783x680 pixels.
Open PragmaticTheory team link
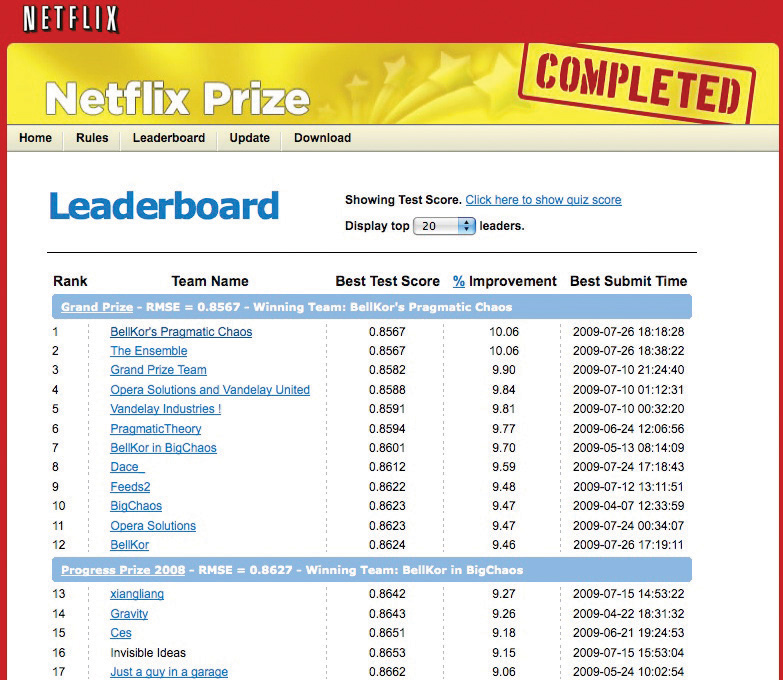click(156, 429)
